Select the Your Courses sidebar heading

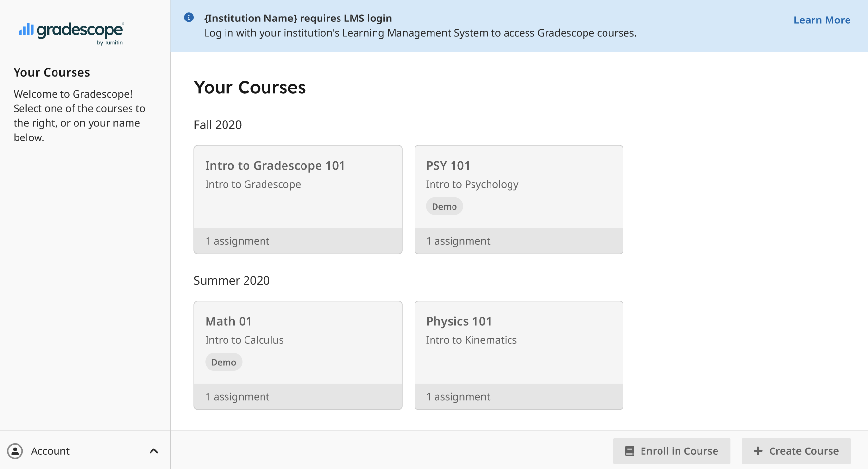(52, 72)
